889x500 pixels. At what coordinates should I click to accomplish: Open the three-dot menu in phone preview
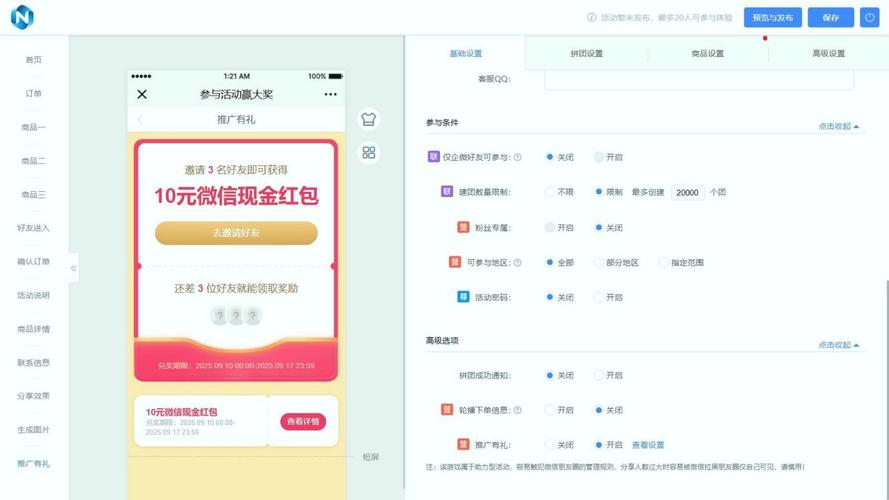tap(331, 95)
